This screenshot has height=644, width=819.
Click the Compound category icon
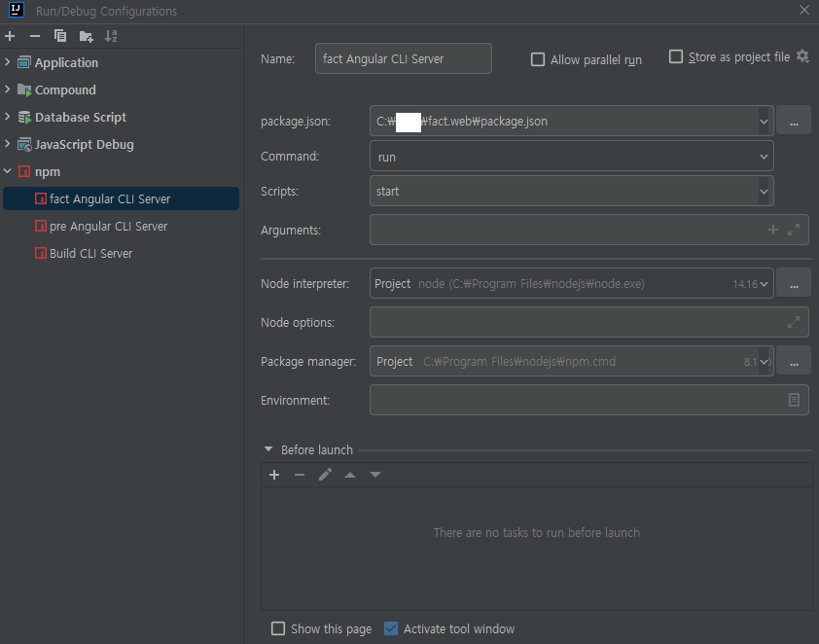(24, 89)
